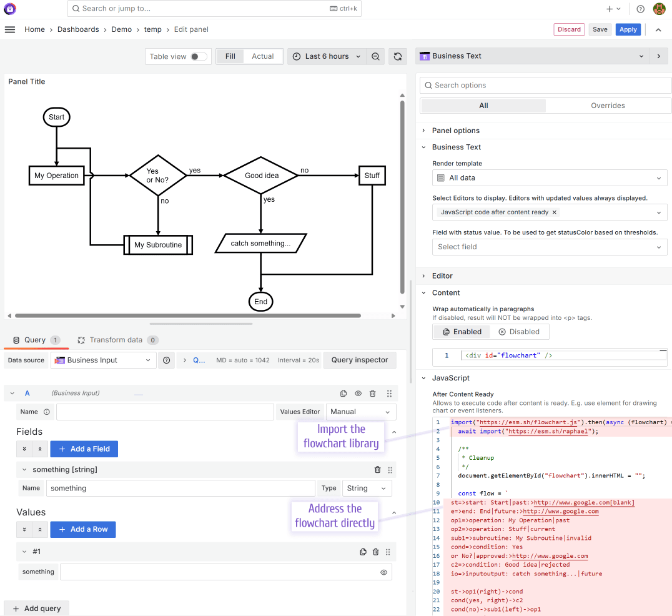
Task: Click the Add a Field button
Action: tap(84, 449)
